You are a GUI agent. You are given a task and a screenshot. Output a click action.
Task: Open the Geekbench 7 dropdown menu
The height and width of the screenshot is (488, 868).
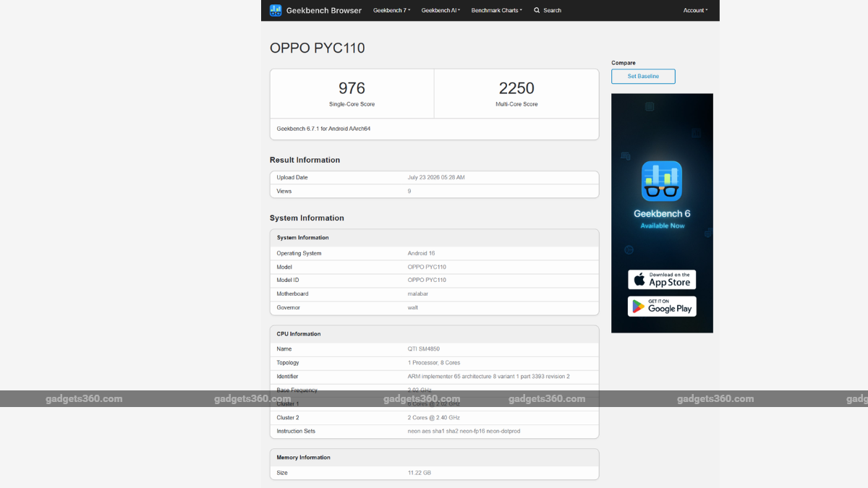coord(391,10)
